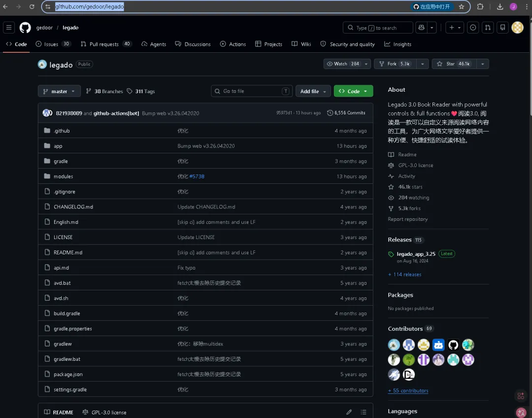This screenshot has height=418, width=532.
Task: Open the pull requests shortcut icon in header
Action: pos(488,28)
